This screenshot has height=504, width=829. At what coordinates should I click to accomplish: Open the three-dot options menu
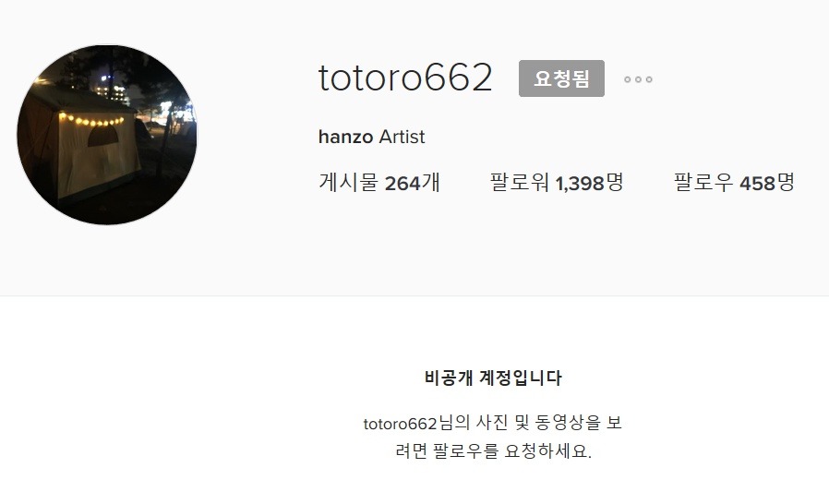point(638,79)
